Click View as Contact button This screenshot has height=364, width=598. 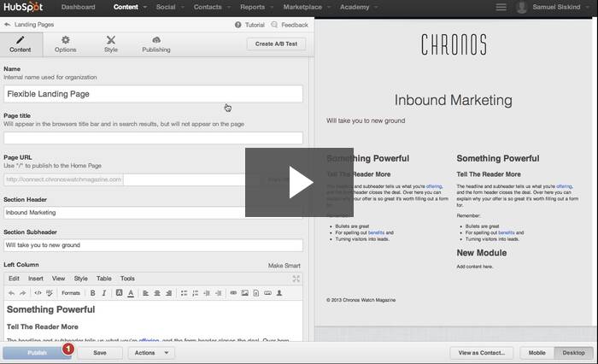(x=481, y=353)
